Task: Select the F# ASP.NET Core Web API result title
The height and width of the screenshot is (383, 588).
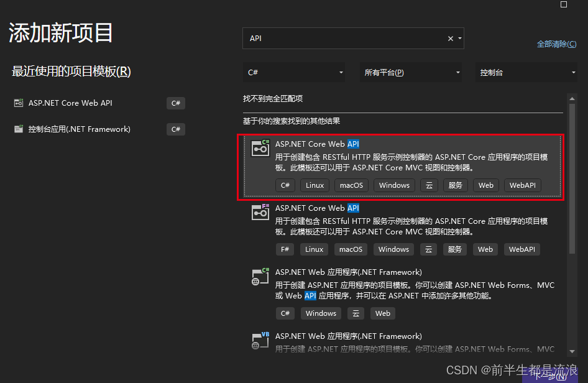Action: pyautogui.click(x=317, y=208)
